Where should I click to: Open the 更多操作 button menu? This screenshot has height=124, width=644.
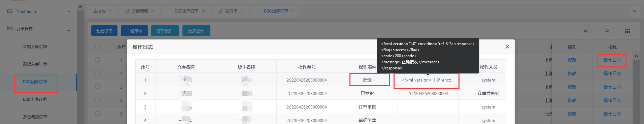coord(196,31)
